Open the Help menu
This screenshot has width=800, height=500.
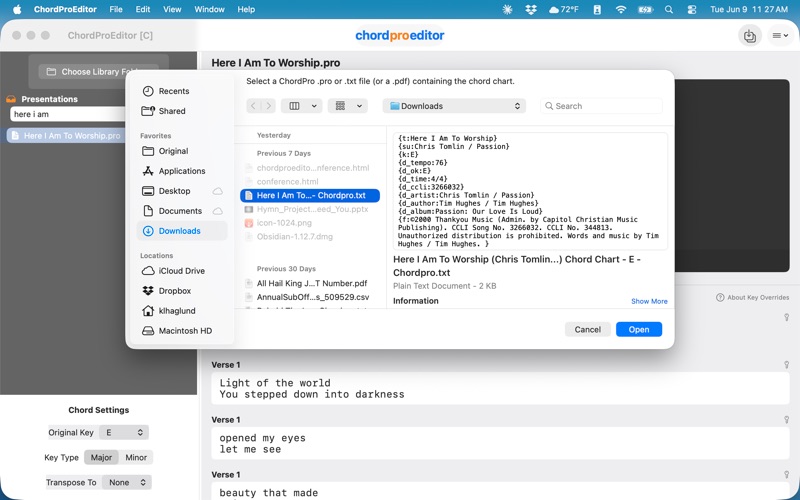(x=246, y=9)
